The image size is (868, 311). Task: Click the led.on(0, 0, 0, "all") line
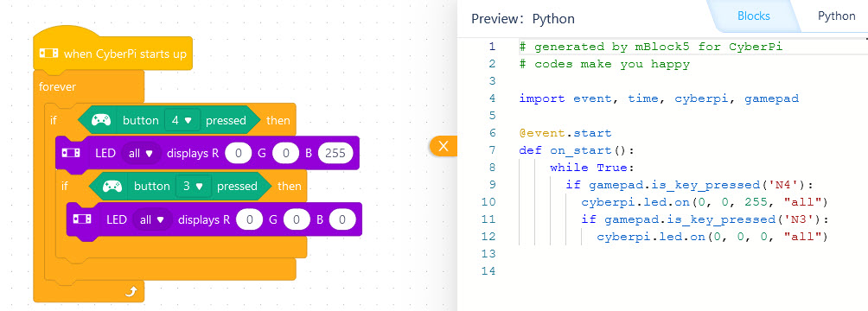coord(712,237)
